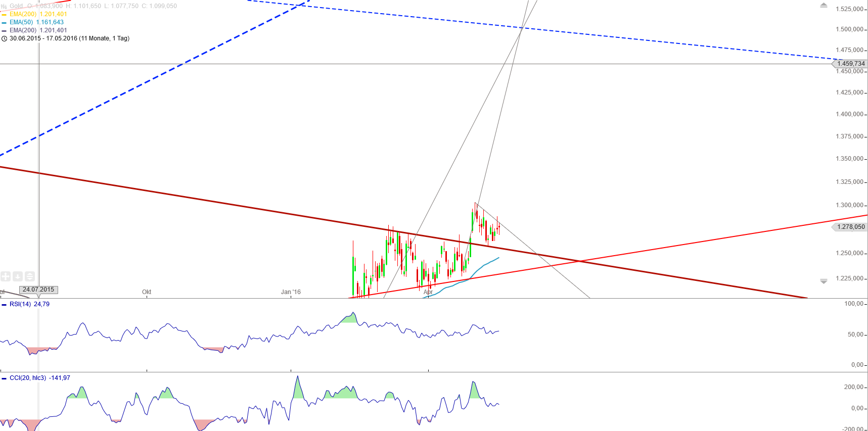This screenshot has height=431, width=868.
Task: Click the scroll-up arrow above price axis
Action: pos(824,5)
